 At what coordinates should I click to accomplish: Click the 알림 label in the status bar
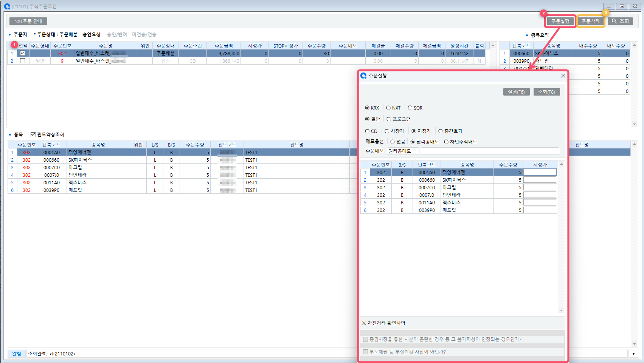click(x=17, y=354)
